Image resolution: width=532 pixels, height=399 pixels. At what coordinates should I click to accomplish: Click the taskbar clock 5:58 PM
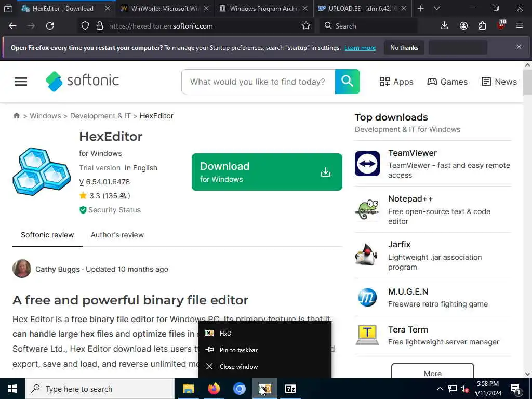click(x=487, y=389)
